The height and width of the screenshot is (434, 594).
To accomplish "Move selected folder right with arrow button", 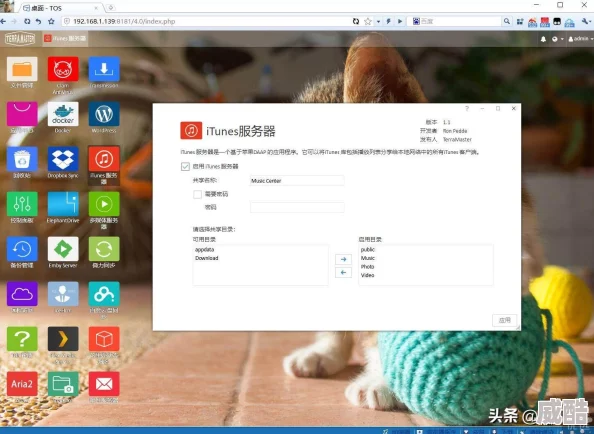I will coord(343,259).
